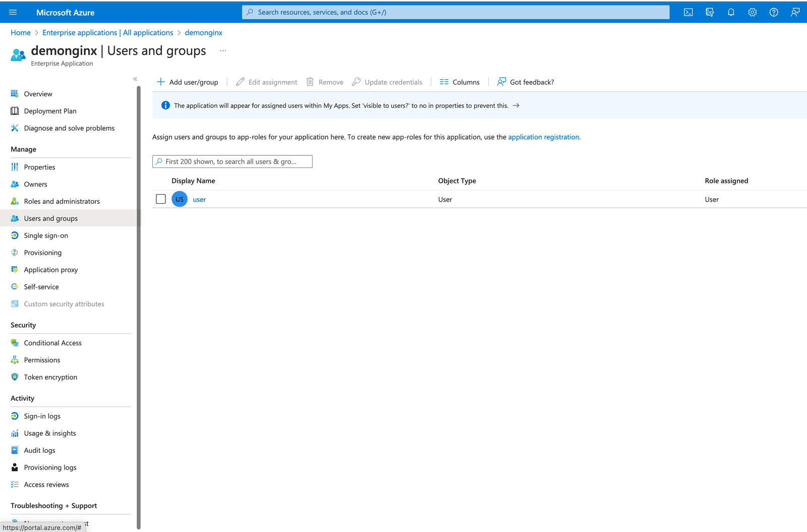Open the application registration link
The image size is (807, 532).
(543, 137)
